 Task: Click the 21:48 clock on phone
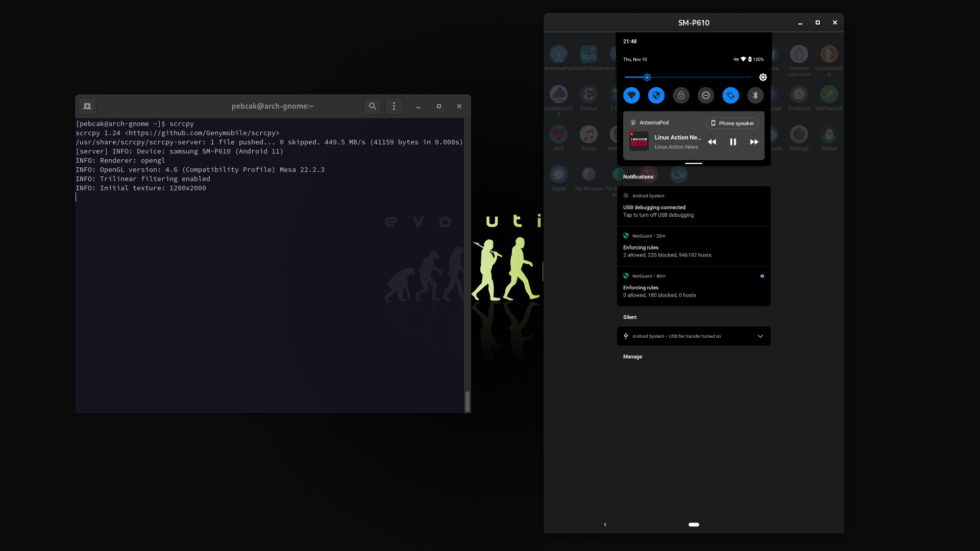(630, 41)
